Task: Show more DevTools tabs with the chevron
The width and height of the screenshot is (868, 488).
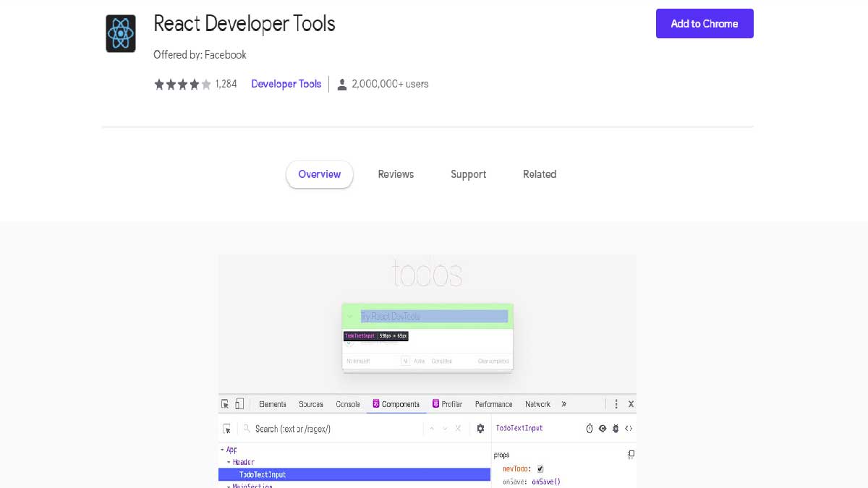Action: pyautogui.click(x=564, y=404)
